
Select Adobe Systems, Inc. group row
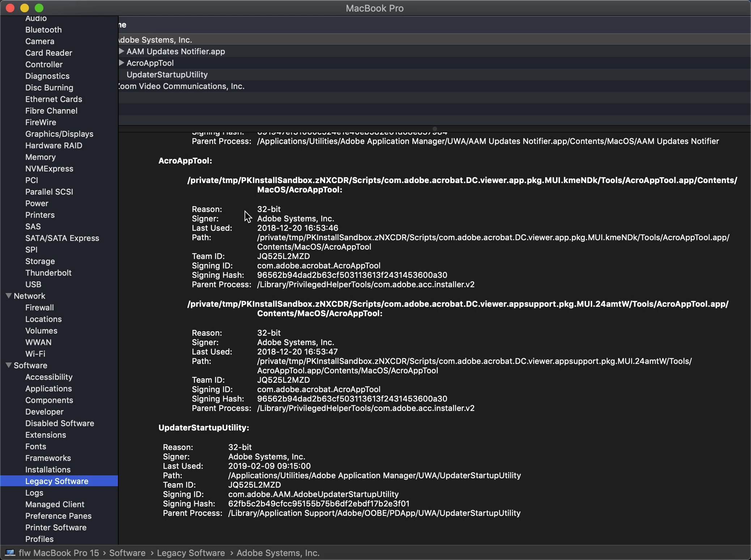156,40
